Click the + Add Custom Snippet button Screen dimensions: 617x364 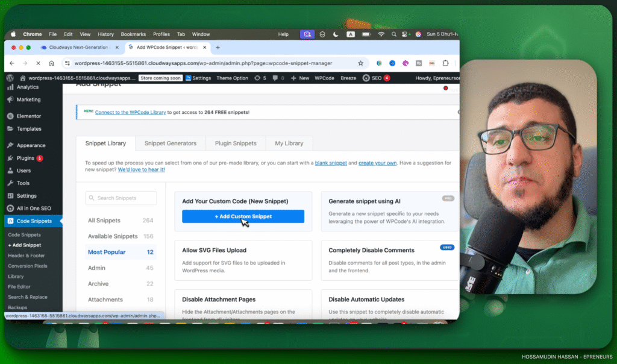pos(243,216)
